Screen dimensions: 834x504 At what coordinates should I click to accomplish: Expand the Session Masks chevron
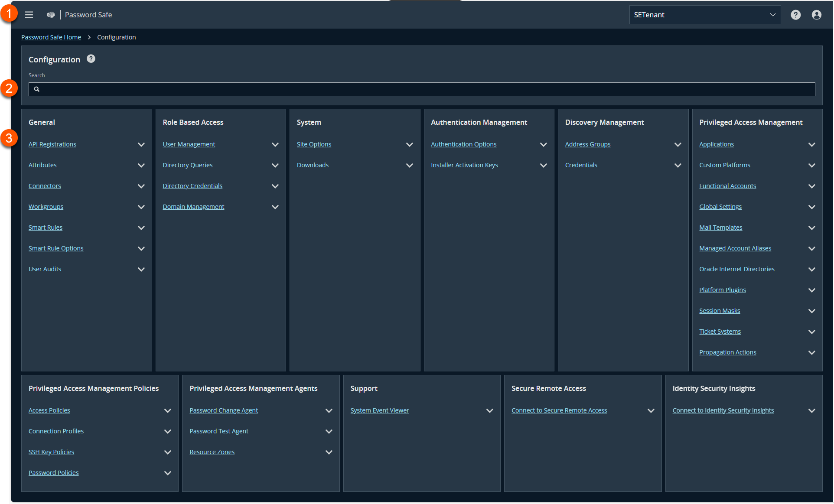tap(811, 311)
